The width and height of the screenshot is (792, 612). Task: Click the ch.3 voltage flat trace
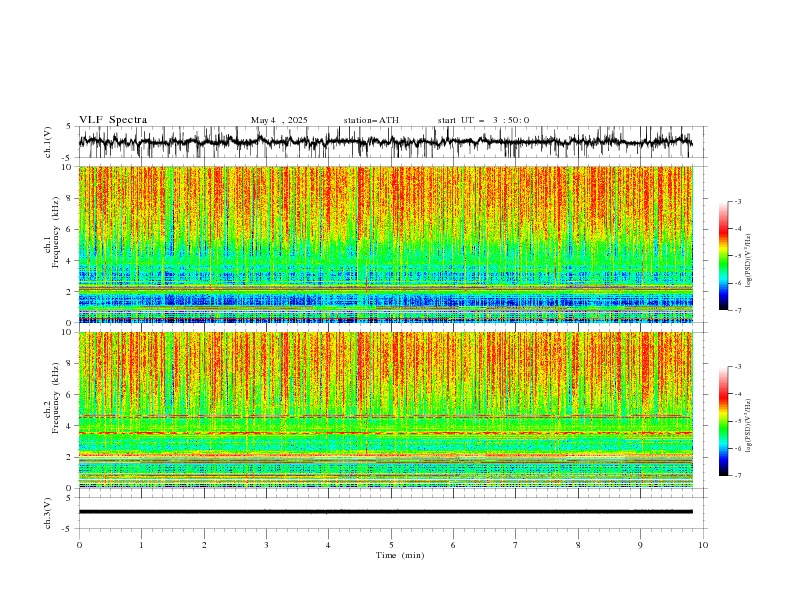tap(385, 512)
